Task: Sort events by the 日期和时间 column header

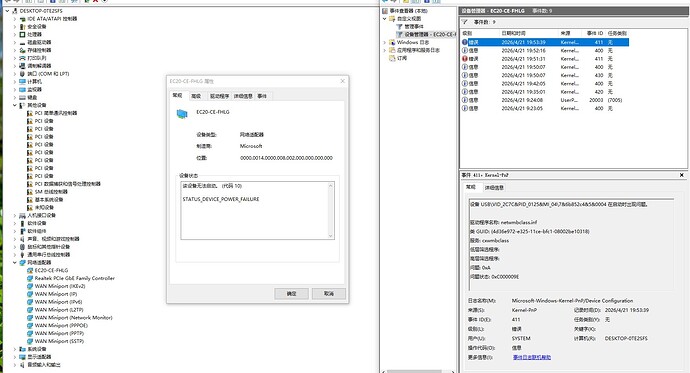Action: [x=529, y=33]
